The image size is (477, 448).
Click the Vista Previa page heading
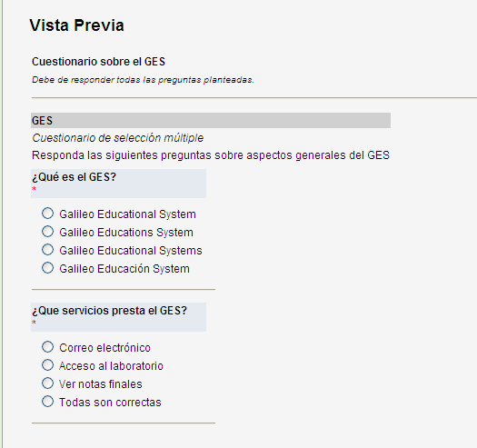[x=76, y=25]
